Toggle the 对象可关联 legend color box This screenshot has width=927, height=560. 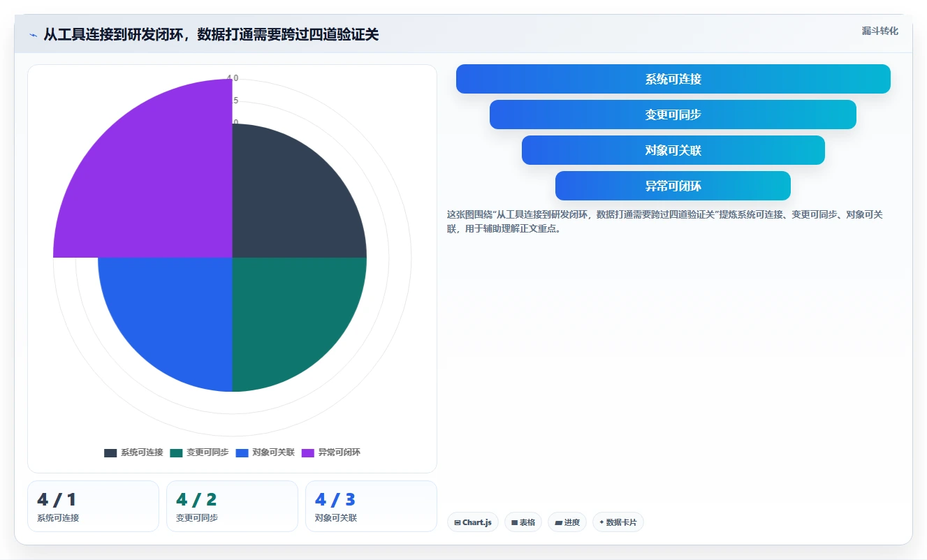click(242, 453)
